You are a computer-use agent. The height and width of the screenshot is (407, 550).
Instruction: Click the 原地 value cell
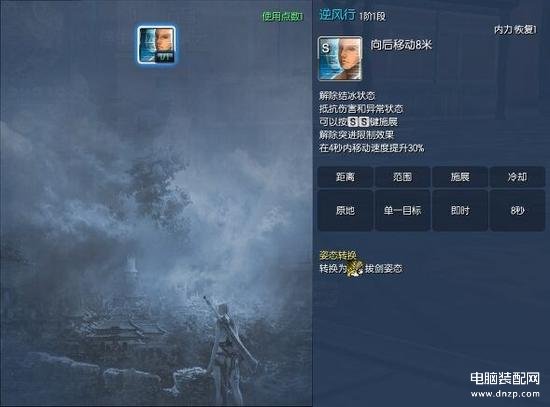345,211
